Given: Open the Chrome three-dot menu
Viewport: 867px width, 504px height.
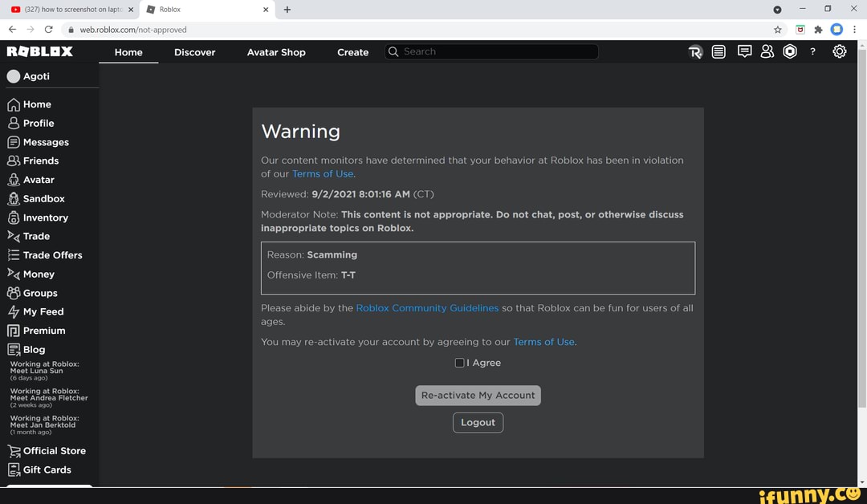Looking at the screenshot, I should 854,29.
